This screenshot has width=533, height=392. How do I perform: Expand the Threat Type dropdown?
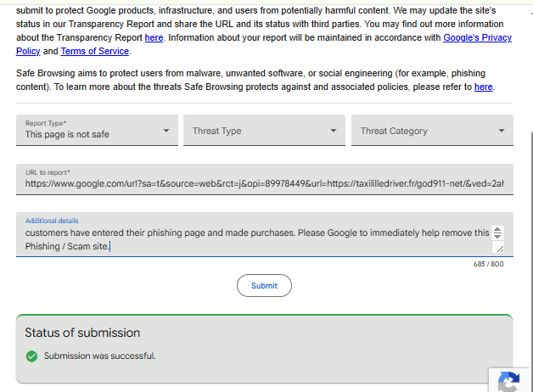click(x=264, y=131)
